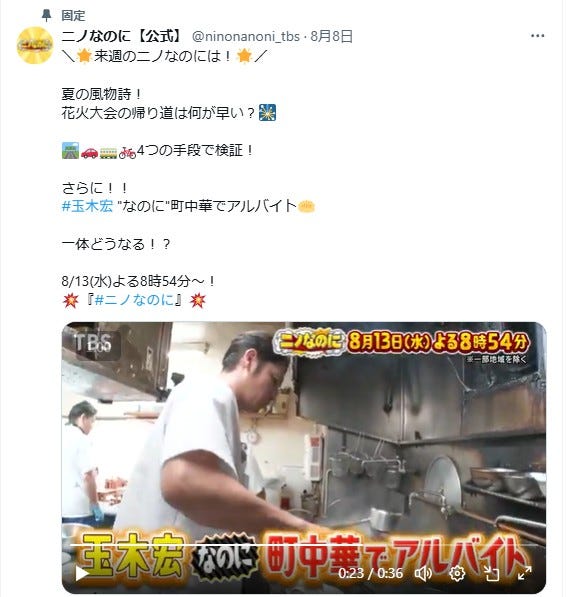This screenshot has width=567, height=597.
Task: Click the dumpling emoji after アルバイト
Action: tap(307, 207)
